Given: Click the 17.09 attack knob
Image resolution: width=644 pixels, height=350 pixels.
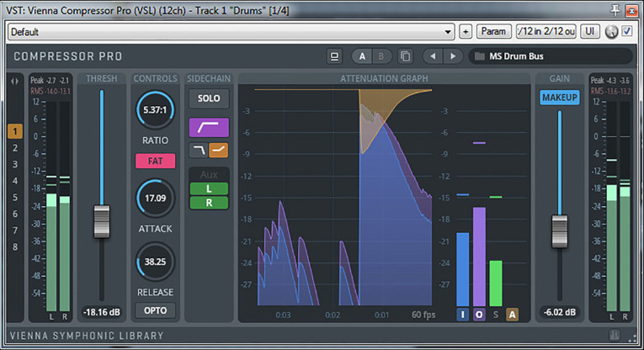Looking at the screenshot, I should tap(155, 199).
